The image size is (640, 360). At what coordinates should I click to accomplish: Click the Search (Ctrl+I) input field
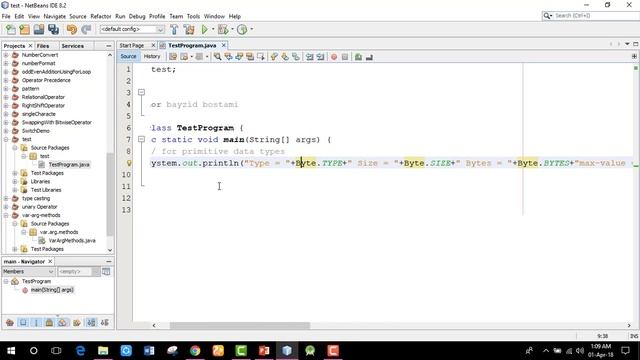[x=596, y=16]
